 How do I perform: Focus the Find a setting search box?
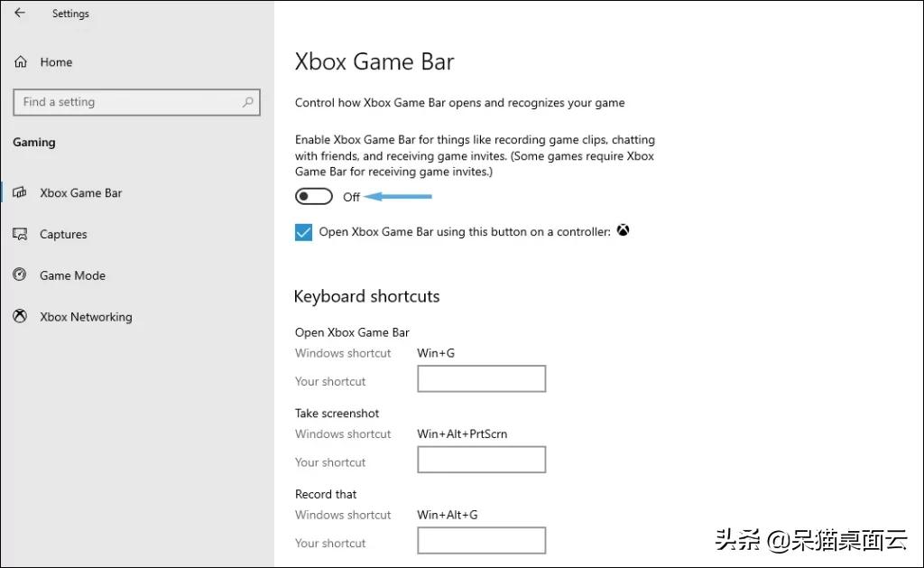coord(136,102)
